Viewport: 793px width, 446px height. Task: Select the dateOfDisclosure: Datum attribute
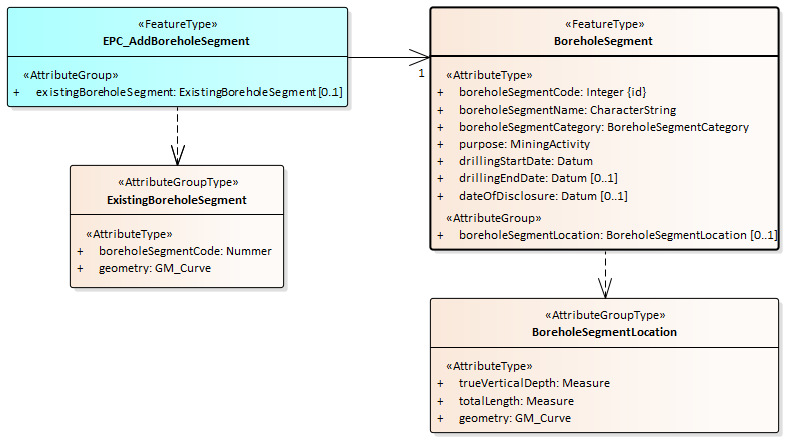[542, 196]
